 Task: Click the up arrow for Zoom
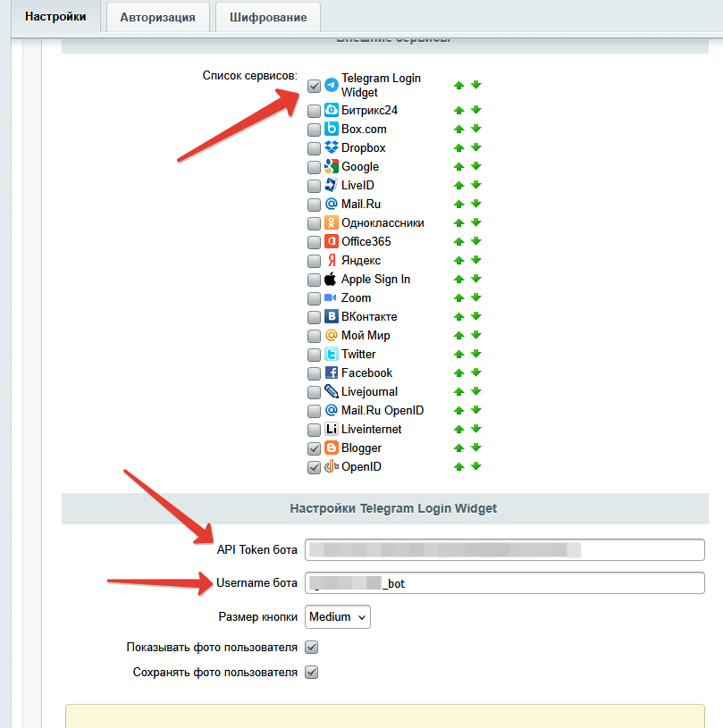tap(459, 297)
